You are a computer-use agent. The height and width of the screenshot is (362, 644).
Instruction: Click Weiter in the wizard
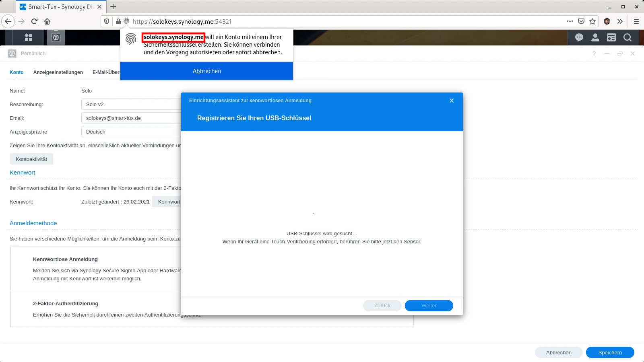coord(429,306)
